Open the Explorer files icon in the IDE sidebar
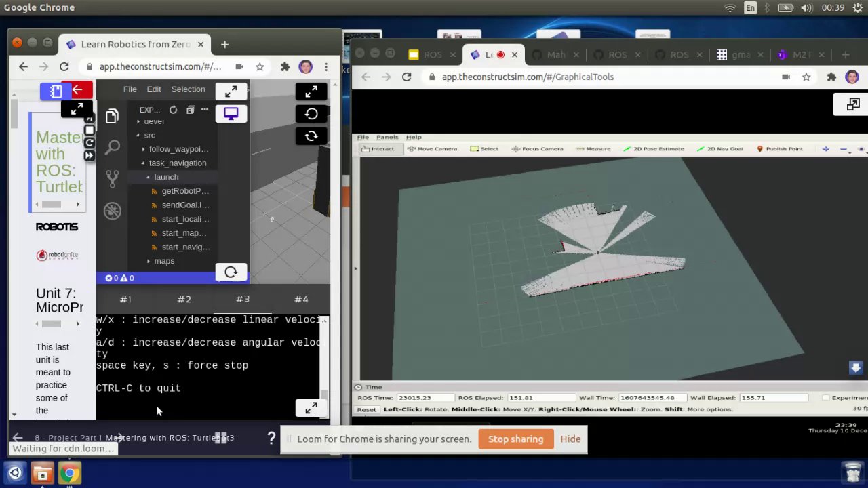The width and height of the screenshot is (868, 488). click(112, 117)
